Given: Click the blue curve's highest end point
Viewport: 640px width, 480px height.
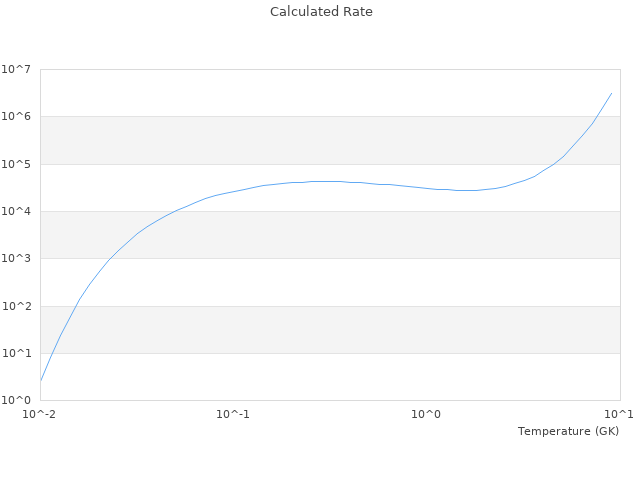Looking at the screenshot, I should tap(611, 93).
